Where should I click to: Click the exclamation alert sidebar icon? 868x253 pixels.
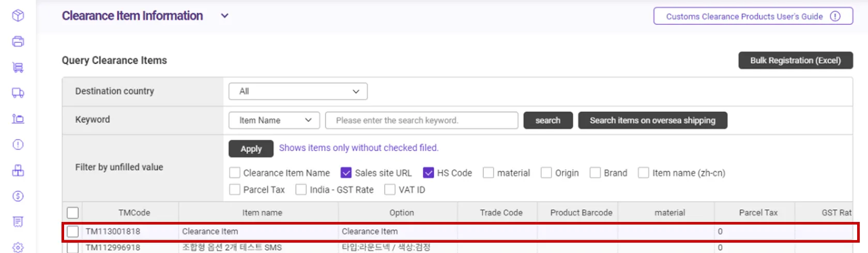18,144
